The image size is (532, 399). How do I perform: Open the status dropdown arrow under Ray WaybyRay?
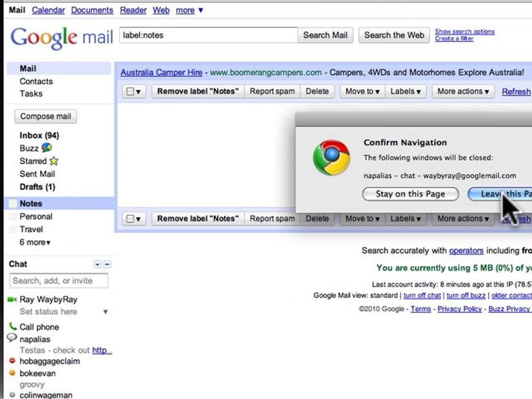[105, 312]
